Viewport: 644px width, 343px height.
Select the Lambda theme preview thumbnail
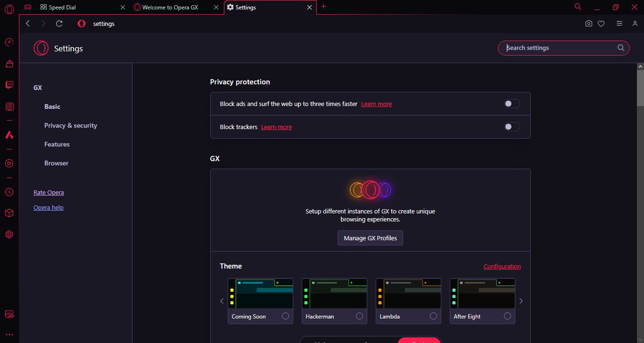tap(408, 293)
